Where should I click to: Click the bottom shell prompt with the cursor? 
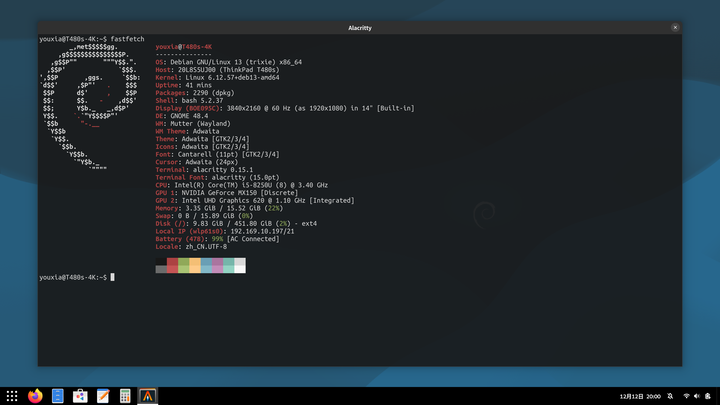click(x=77, y=277)
